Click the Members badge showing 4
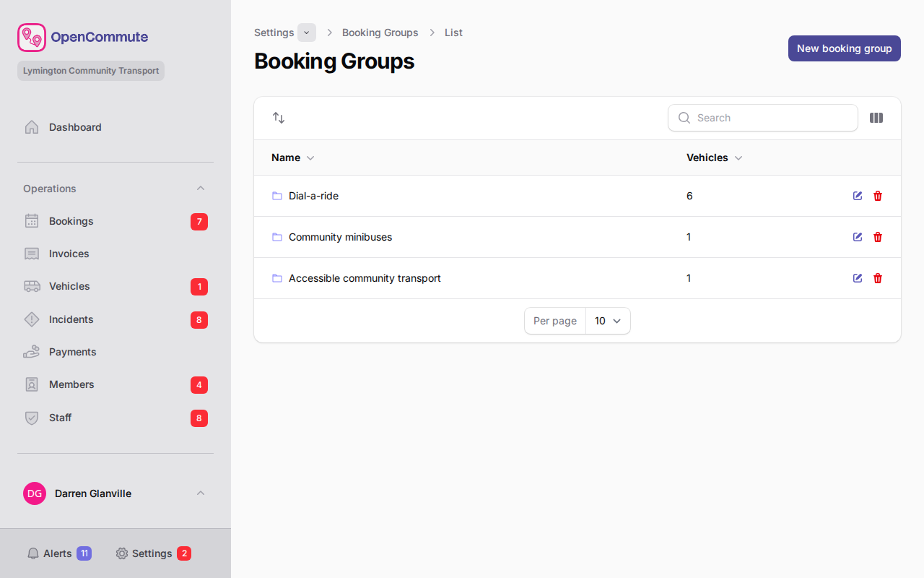 (x=199, y=385)
